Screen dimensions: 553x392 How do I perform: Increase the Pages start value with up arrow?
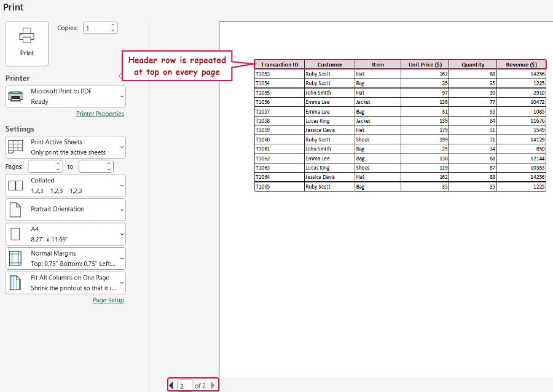[x=58, y=163]
